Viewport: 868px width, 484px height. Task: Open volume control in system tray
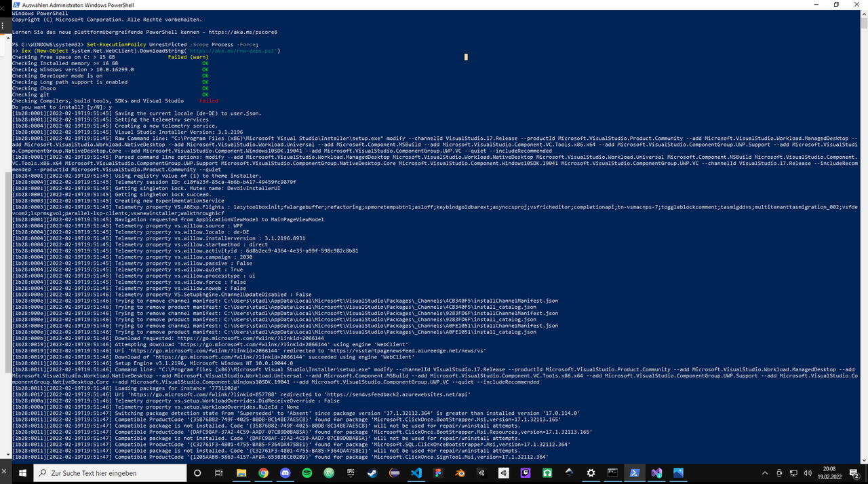coord(808,472)
